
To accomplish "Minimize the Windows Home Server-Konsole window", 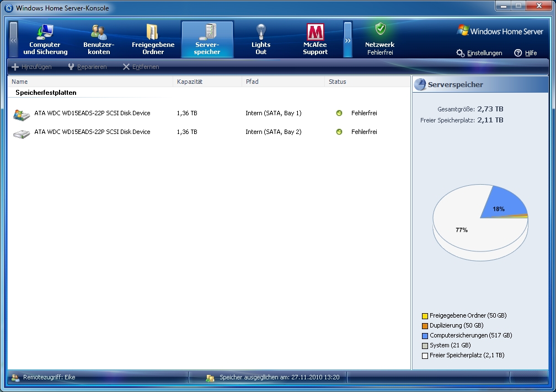I will [x=504, y=6].
